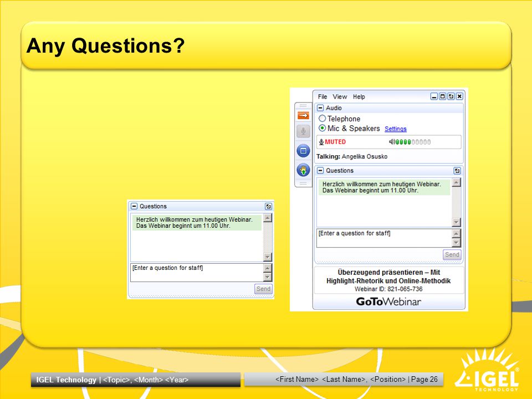The width and height of the screenshot is (532, 399).
Task: Click the welcome message in panel Questions
Action: [x=384, y=187]
